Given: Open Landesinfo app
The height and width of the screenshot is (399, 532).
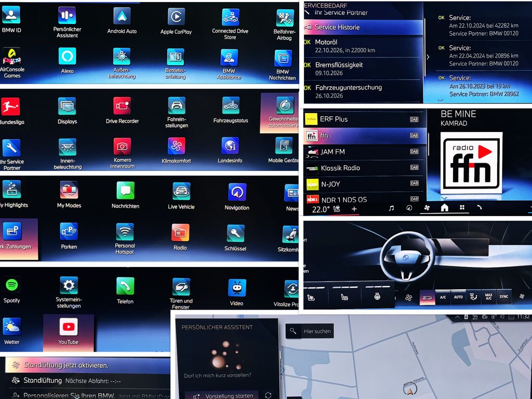Looking at the screenshot, I should (230, 150).
